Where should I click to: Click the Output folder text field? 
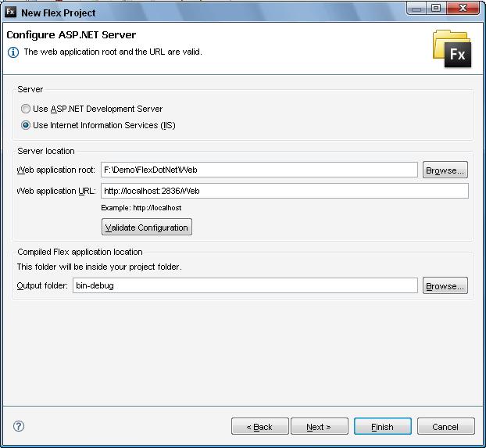point(245,286)
